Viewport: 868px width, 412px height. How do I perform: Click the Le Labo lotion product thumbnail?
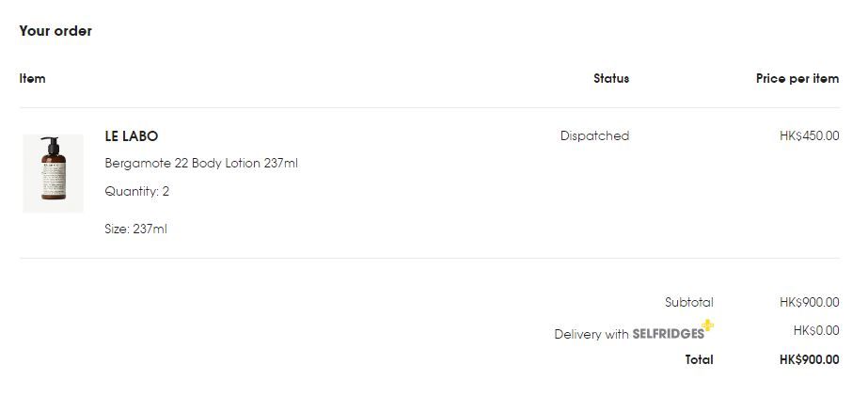(53, 173)
